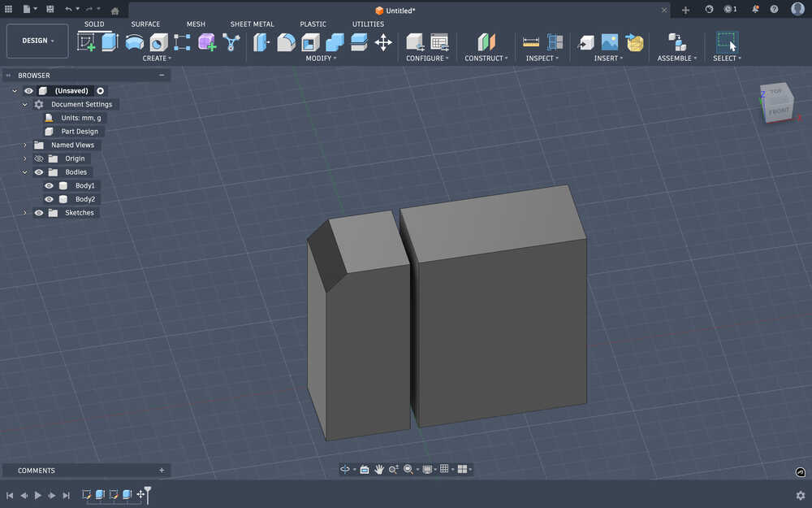Open the Sheet Metal tab

pos(252,24)
